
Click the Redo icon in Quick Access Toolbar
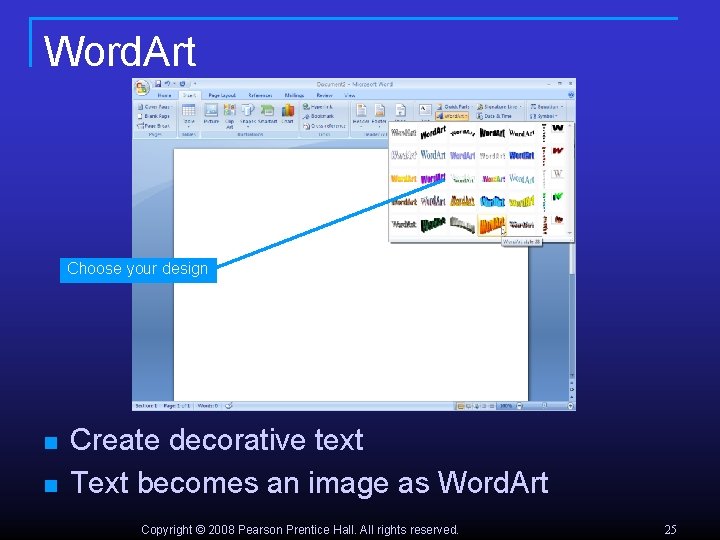point(182,84)
